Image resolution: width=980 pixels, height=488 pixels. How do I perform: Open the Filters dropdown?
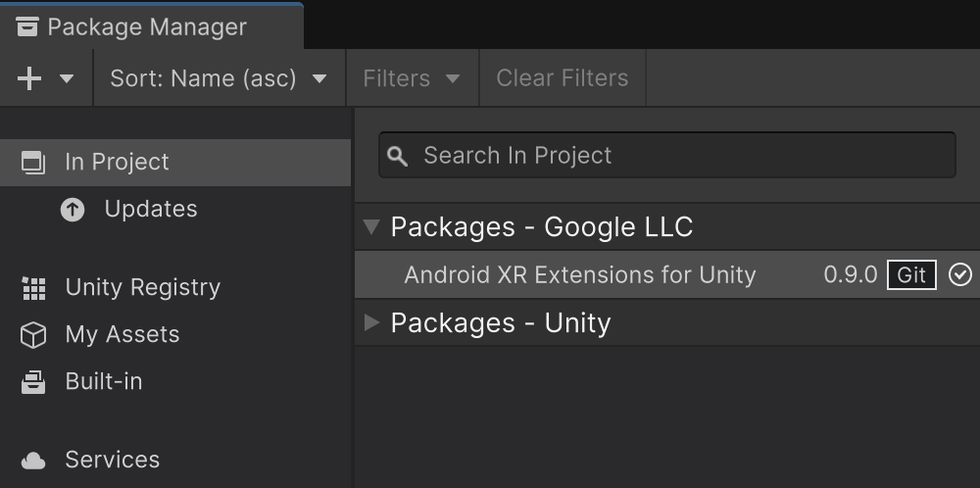[x=412, y=78]
